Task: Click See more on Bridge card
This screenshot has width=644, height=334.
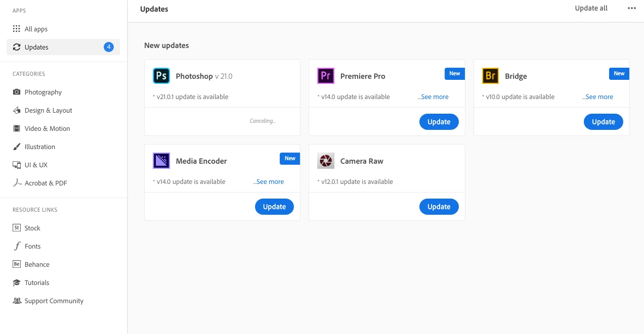Action: [597, 97]
